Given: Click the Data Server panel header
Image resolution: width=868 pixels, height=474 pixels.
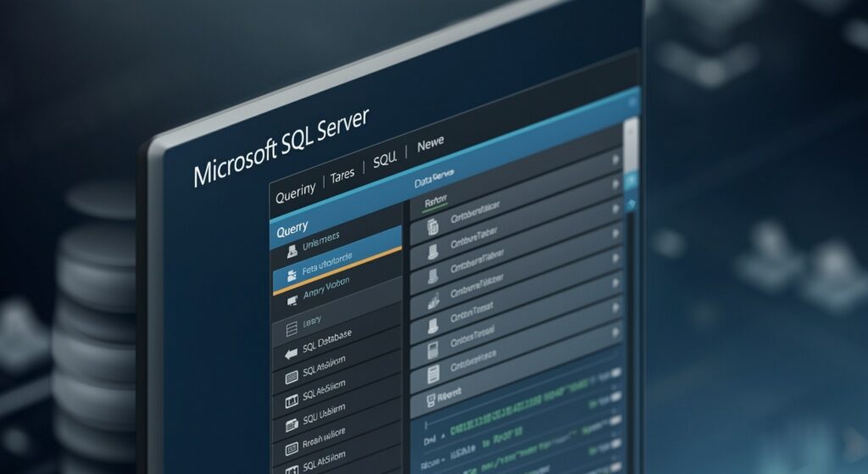Looking at the screenshot, I should (x=434, y=176).
